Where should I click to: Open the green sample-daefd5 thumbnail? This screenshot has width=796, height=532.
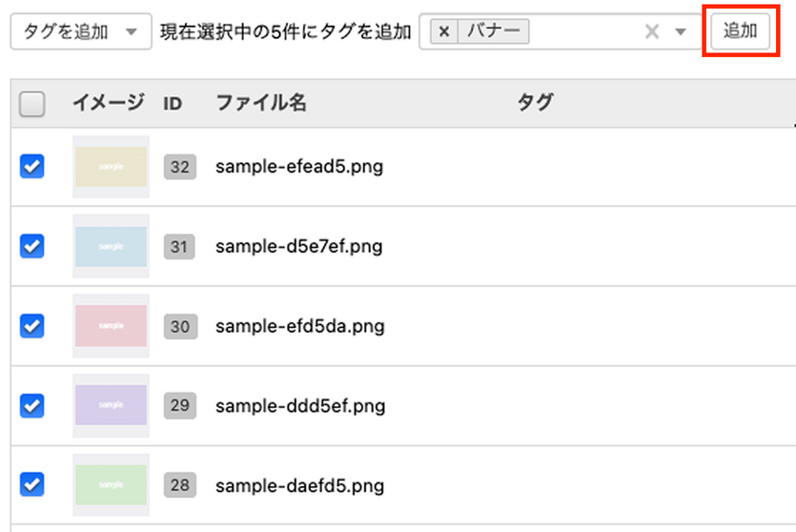(x=111, y=484)
